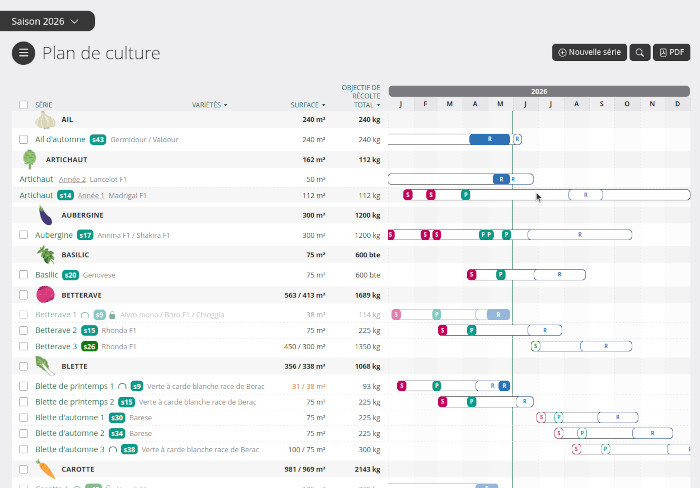Click the artichoke icon beside ARTICHAUT

tap(29, 159)
